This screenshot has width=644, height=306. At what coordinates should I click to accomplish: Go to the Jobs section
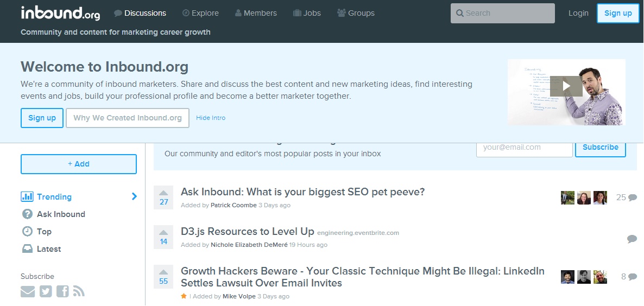point(307,13)
